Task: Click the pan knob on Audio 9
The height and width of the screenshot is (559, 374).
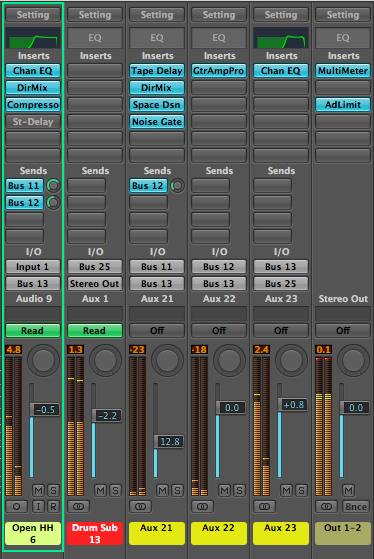Action: [x=43, y=360]
